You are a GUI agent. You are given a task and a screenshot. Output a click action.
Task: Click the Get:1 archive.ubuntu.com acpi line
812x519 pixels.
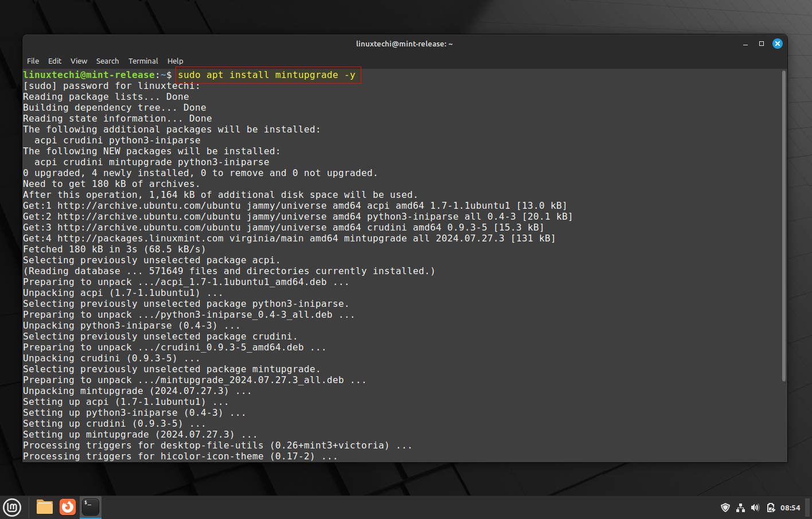tap(295, 206)
